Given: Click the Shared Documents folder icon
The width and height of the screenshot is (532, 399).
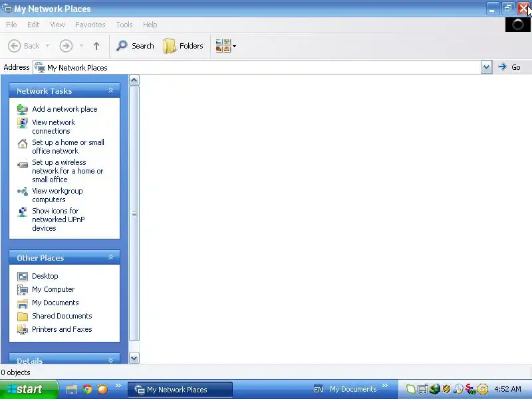Looking at the screenshot, I should [x=23, y=317].
